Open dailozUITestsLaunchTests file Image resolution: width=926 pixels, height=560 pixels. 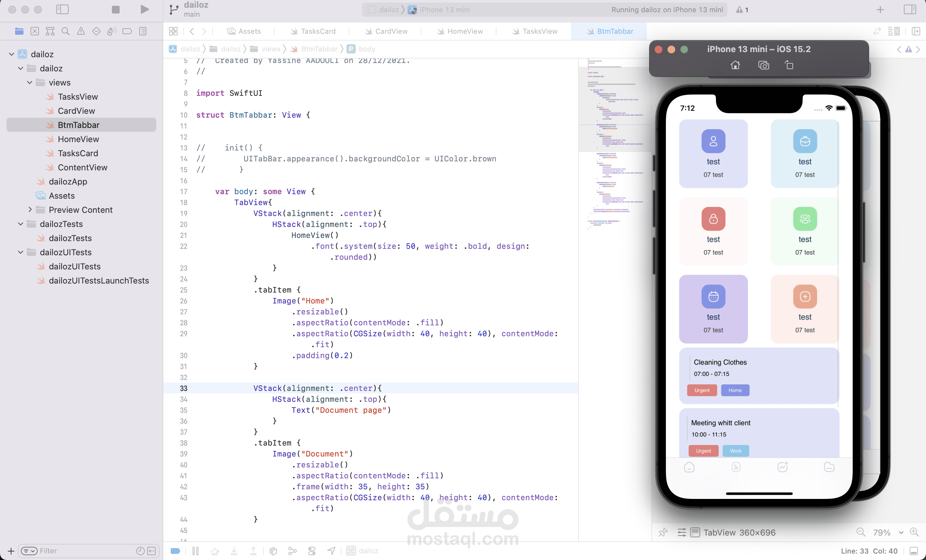[x=98, y=281]
